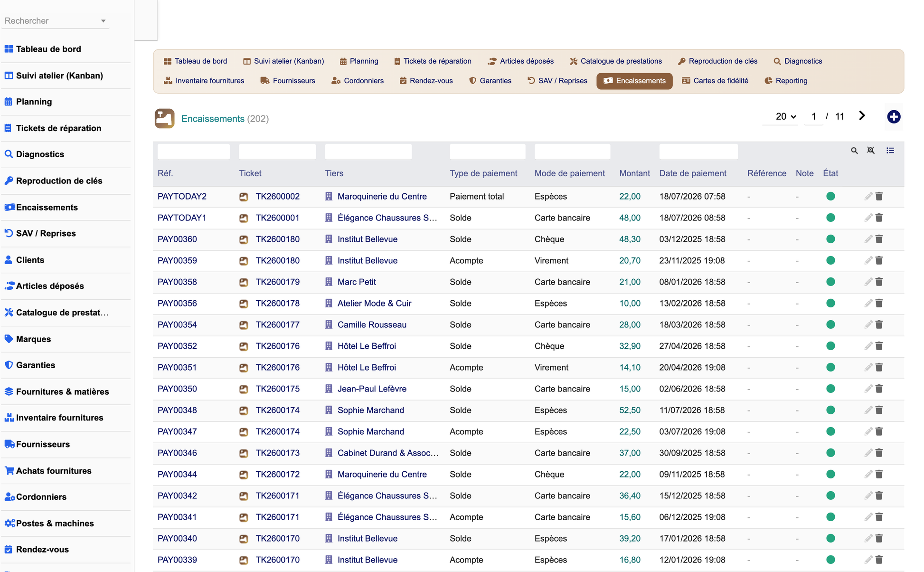Open Tableau de bord in top tab bar
924x572 pixels.
point(195,61)
